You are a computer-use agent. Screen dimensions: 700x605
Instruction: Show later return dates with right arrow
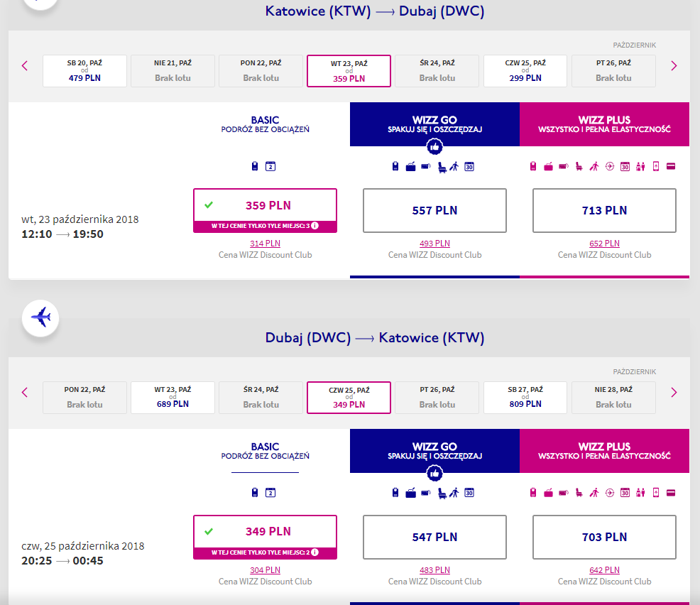tap(674, 393)
